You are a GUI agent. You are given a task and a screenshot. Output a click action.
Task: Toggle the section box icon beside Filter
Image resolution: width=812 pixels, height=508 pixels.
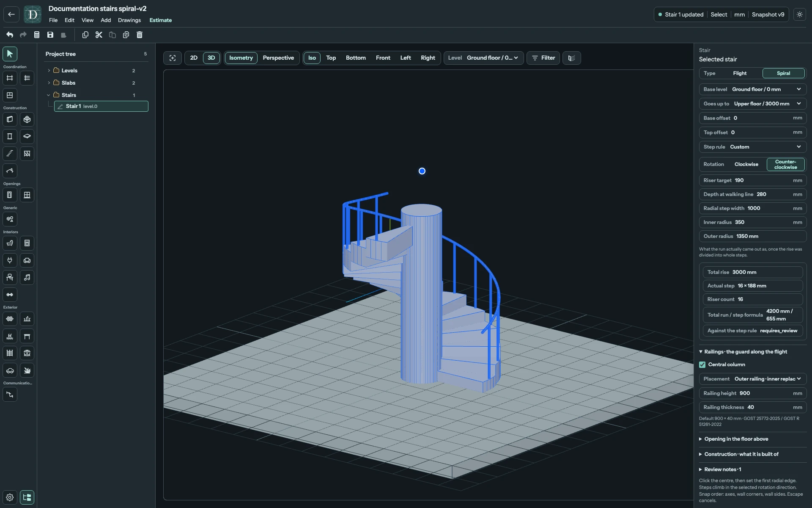(x=572, y=58)
